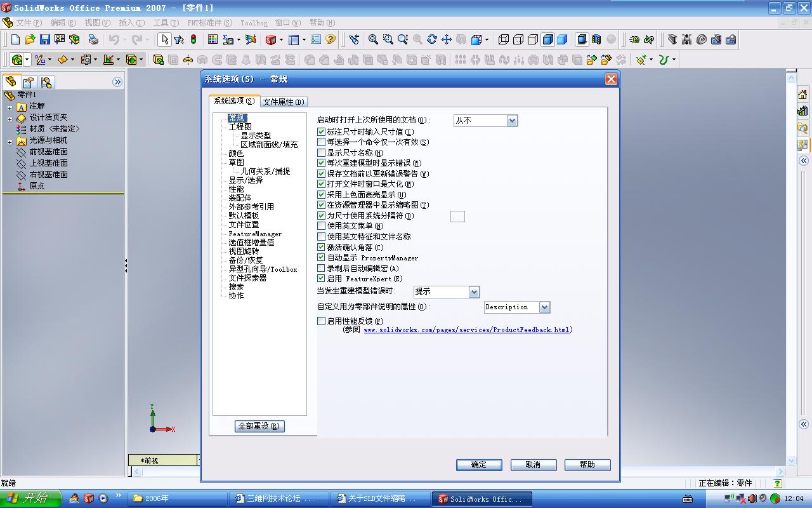Choose the Select arrow cursor tool

tap(164, 39)
